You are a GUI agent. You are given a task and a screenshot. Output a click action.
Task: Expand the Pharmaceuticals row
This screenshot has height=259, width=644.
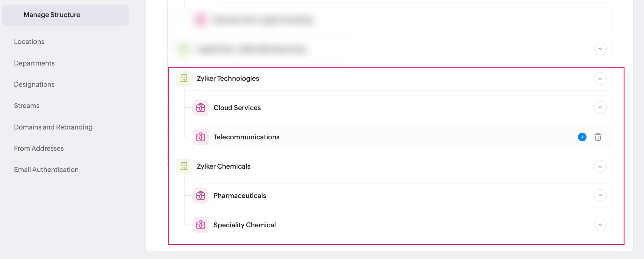(600, 196)
